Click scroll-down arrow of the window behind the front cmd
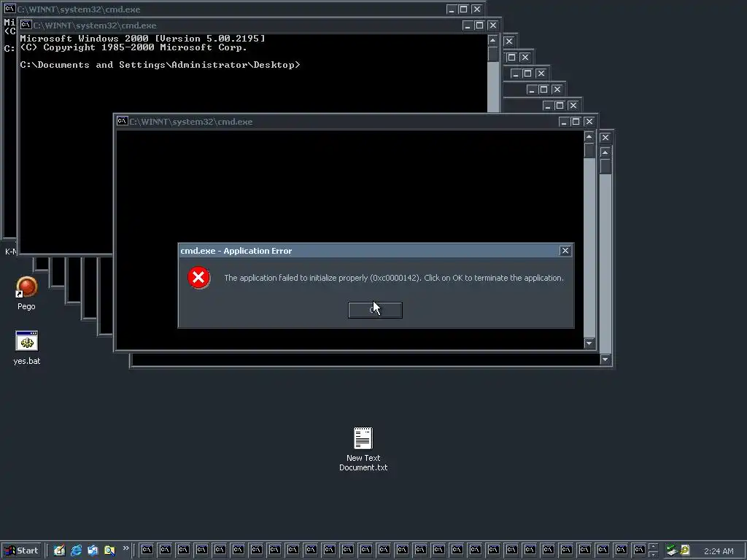747x560 pixels. click(605, 359)
